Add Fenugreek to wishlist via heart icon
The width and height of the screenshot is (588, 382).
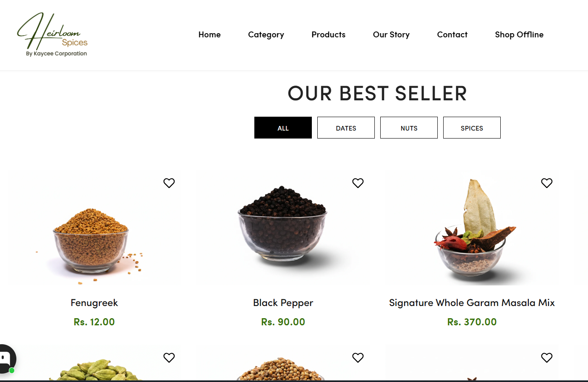pos(169,183)
